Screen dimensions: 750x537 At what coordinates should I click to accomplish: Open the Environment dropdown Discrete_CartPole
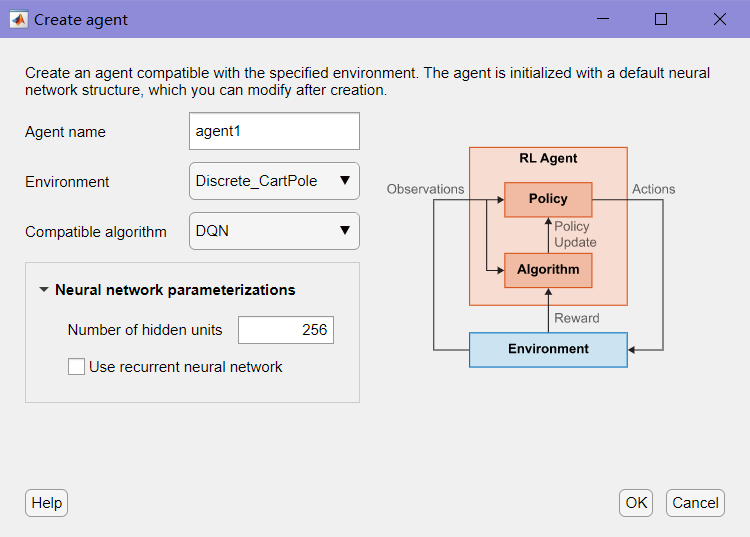pos(274,181)
